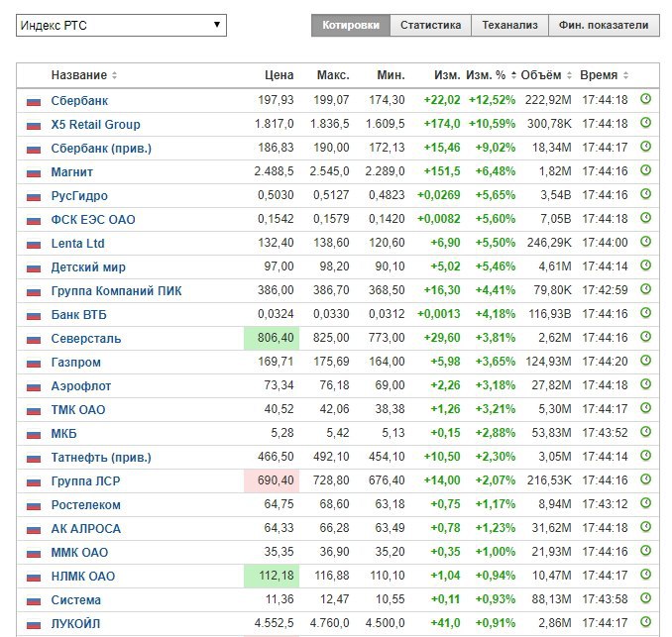Click the clock icon in Ростелеком row
Image resolution: width=672 pixels, height=637 pixels.
coord(645,503)
